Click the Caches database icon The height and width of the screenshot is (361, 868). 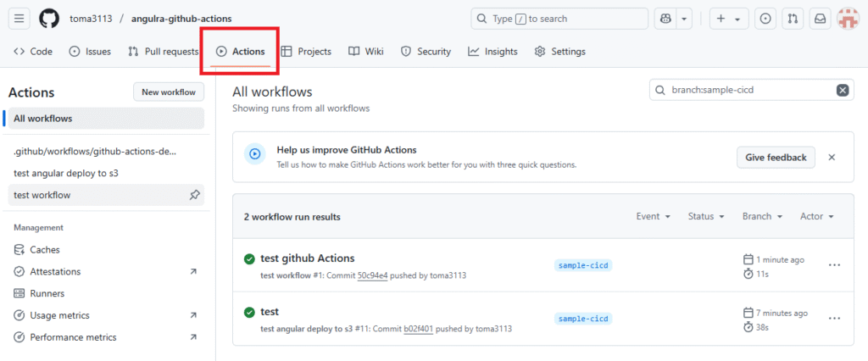[19, 250]
